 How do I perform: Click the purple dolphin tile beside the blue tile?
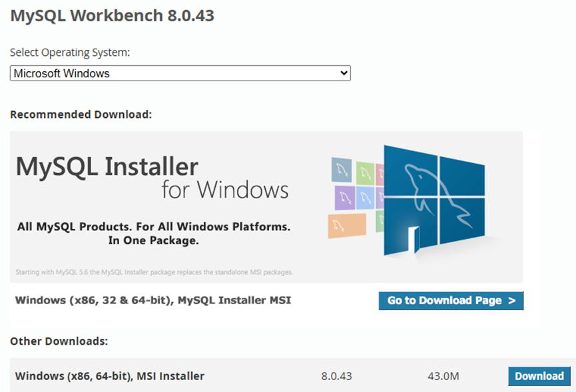point(344,198)
